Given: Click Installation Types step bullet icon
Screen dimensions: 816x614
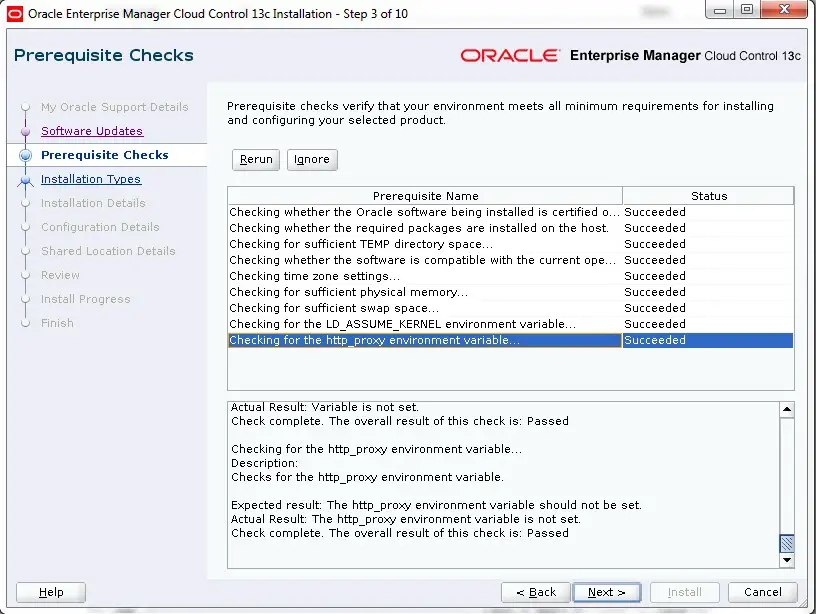Looking at the screenshot, I should tap(25, 180).
